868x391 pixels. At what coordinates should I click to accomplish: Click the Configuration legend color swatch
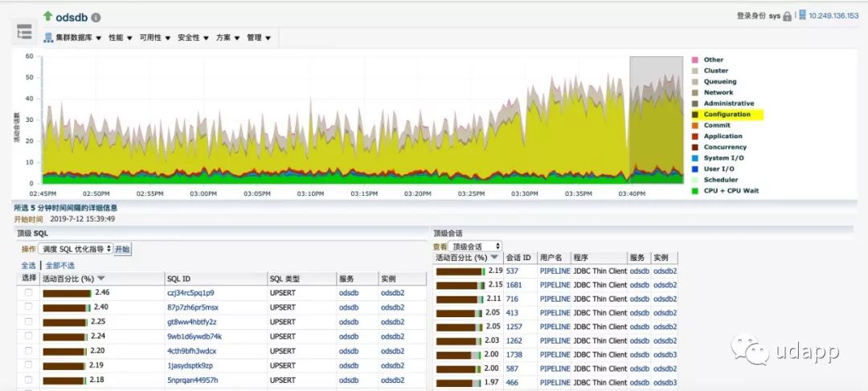click(x=695, y=115)
